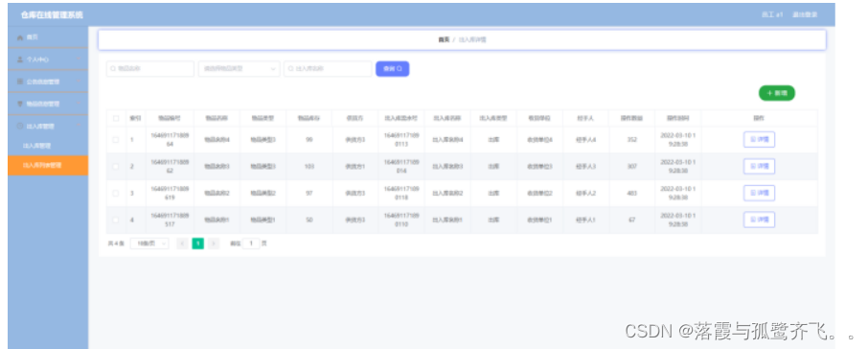Click the 员工 a1 user label
The image size is (868, 349).
(x=771, y=15)
